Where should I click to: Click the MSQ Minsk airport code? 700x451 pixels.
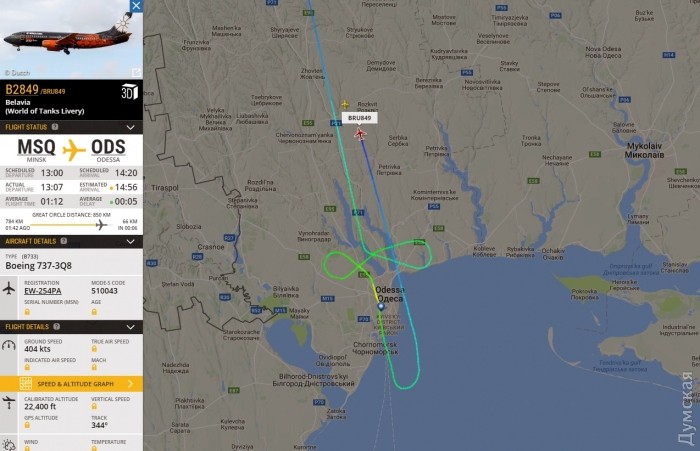point(36,147)
